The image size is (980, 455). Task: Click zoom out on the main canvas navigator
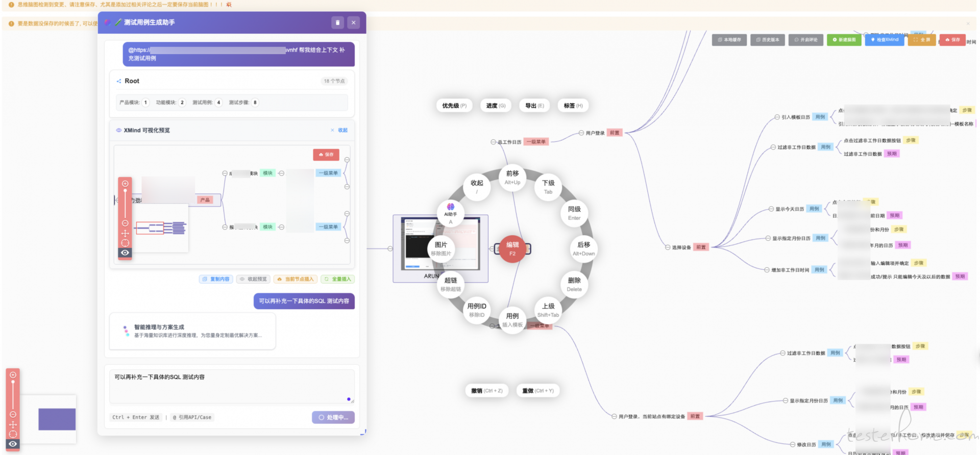pyautogui.click(x=13, y=414)
